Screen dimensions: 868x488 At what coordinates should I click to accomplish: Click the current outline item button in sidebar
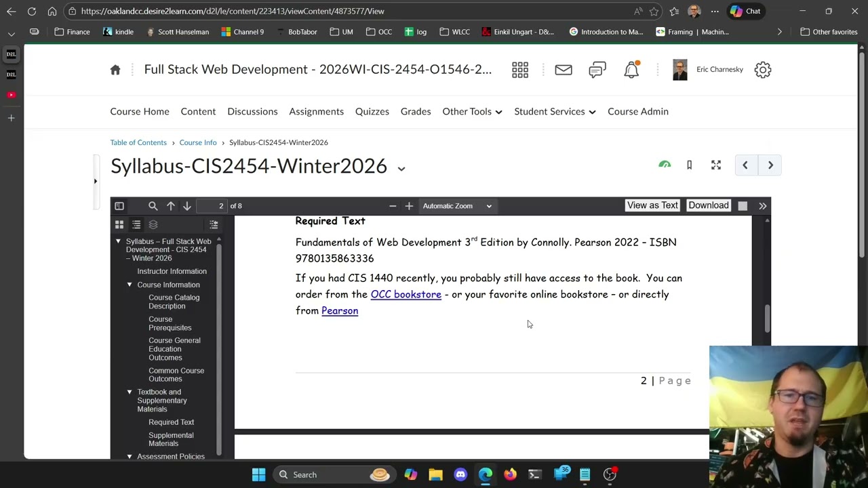click(214, 224)
